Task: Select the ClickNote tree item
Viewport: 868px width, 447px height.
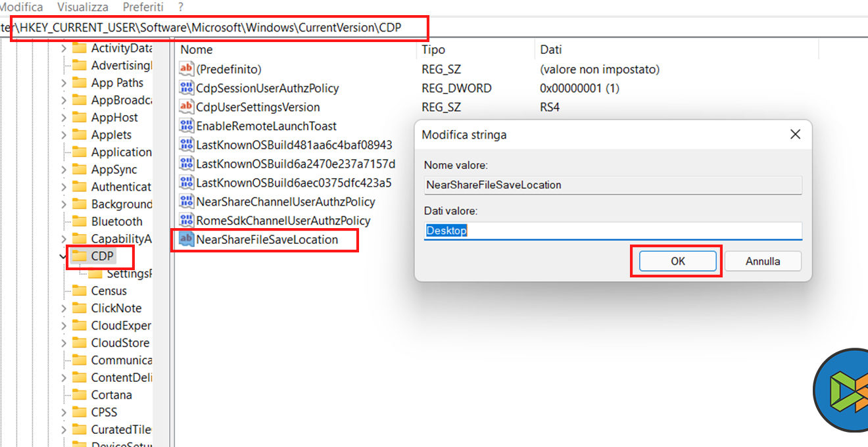Action: coord(116,308)
